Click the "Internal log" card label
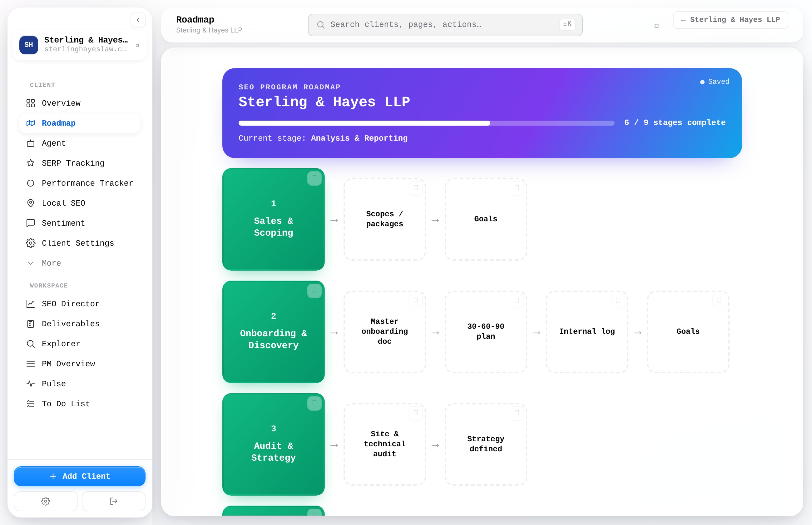 tap(587, 331)
